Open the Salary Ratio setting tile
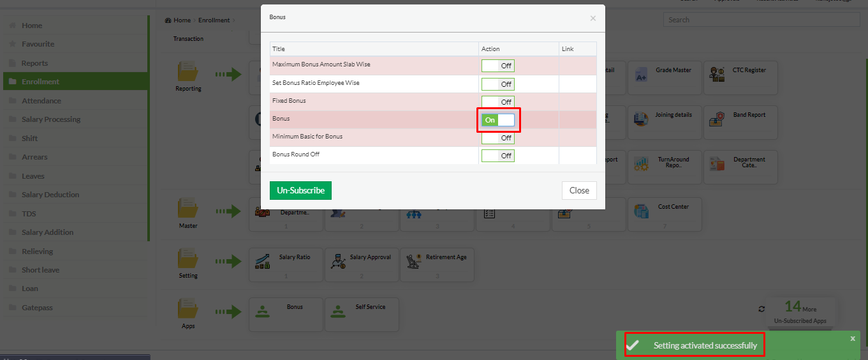868x360 pixels. pos(286,265)
